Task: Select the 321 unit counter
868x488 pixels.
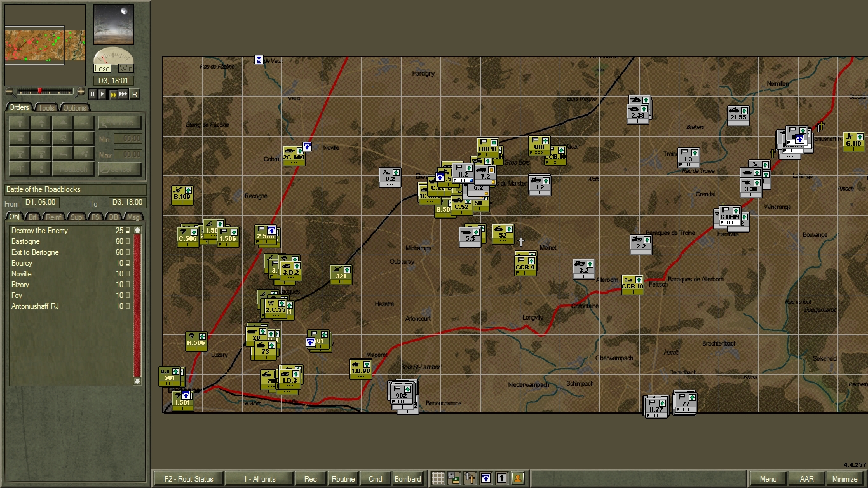Action: 341,274
